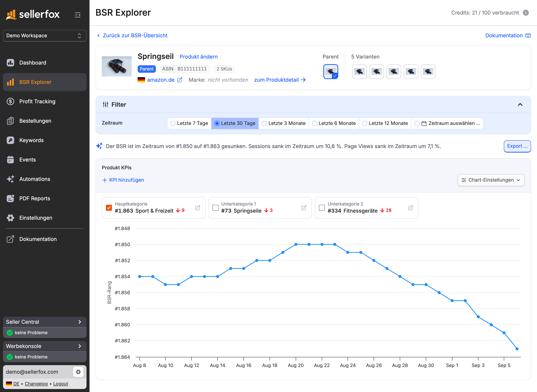Click the account settings gear icon
537x392 pixels.
click(x=78, y=372)
